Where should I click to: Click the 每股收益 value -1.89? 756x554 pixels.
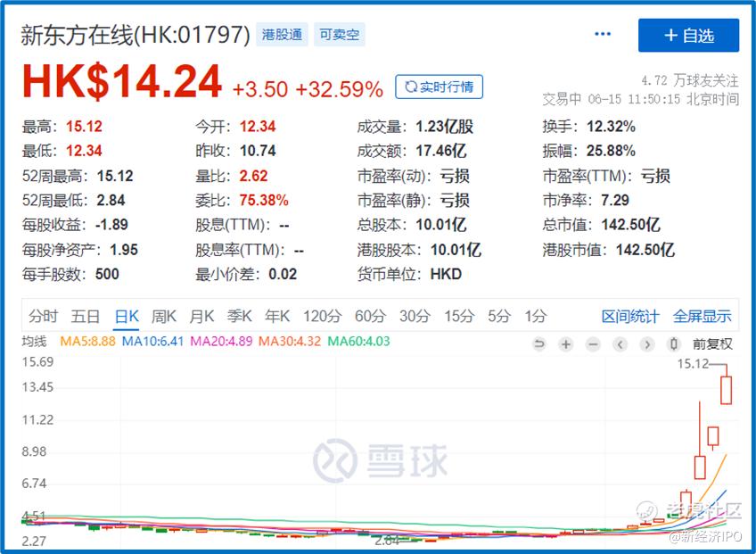point(111,225)
